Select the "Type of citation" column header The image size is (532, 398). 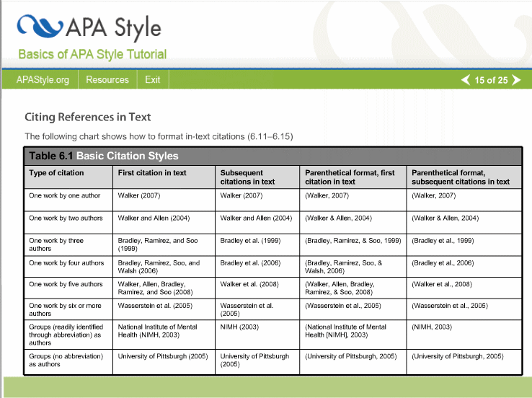56,173
